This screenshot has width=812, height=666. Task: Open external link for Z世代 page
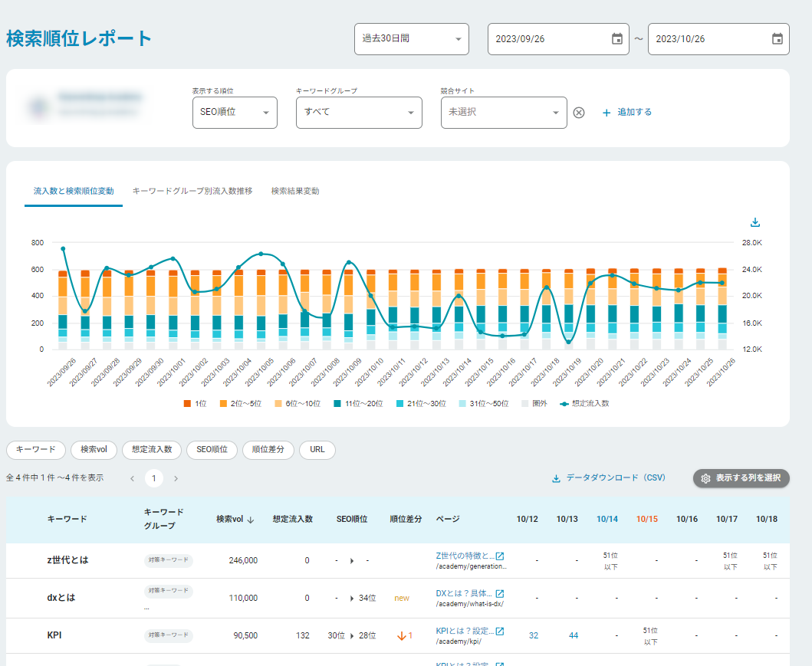pos(500,556)
